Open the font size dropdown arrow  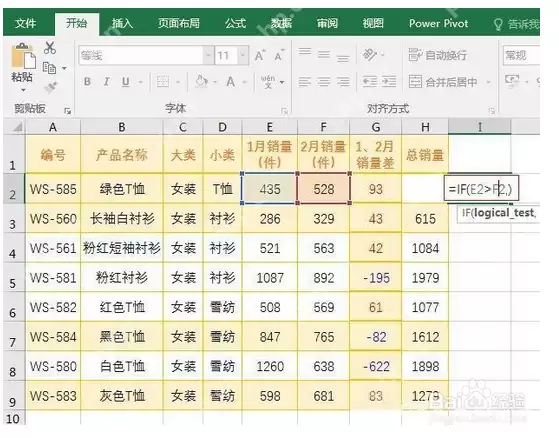point(243,56)
